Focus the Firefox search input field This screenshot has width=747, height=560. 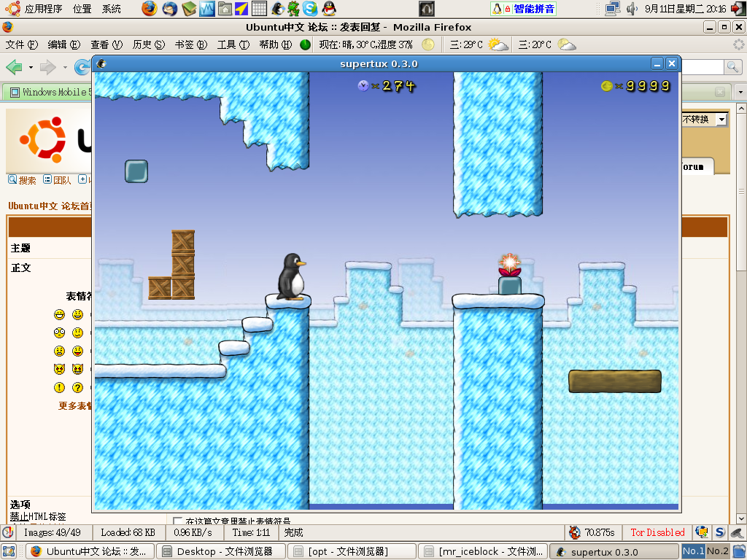pyautogui.click(x=703, y=67)
